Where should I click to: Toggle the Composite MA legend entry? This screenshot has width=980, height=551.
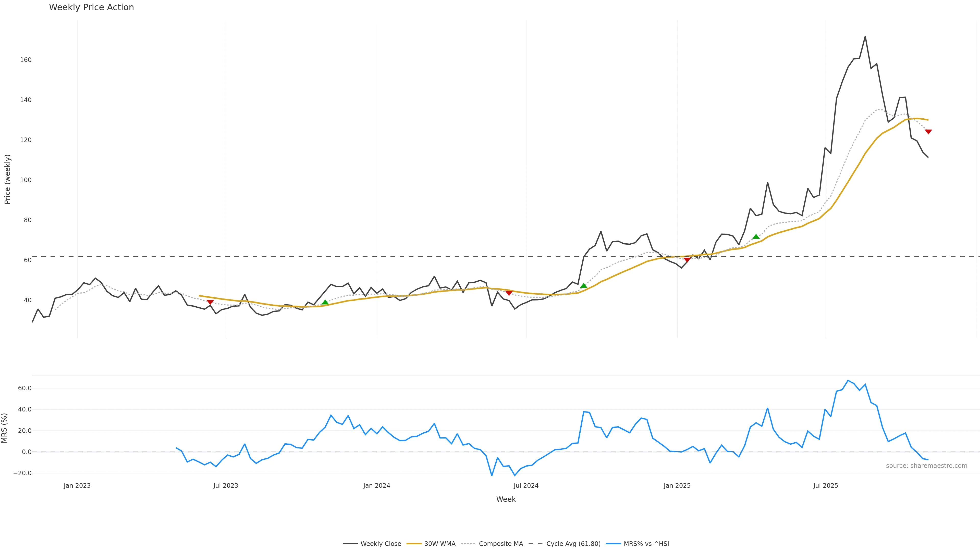click(500, 544)
